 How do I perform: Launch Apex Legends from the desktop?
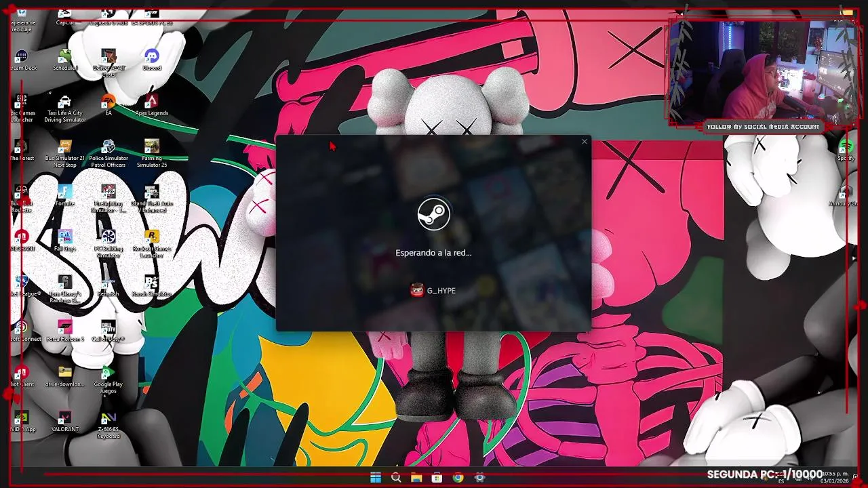(152, 105)
